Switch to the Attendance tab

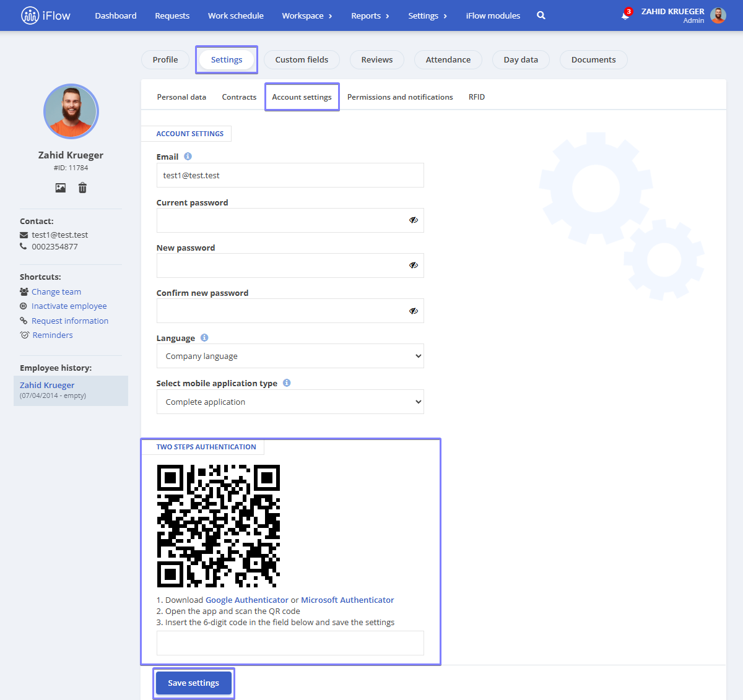pos(448,59)
